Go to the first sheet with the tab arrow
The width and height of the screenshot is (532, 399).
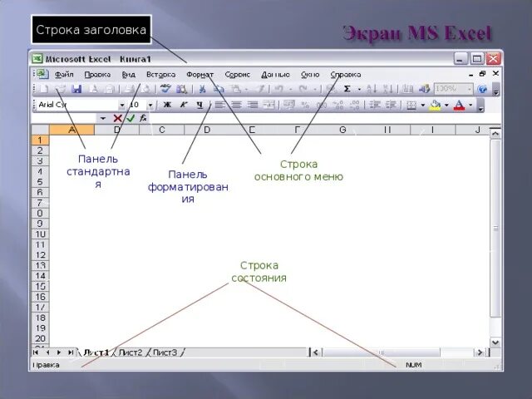pos(35,352)
